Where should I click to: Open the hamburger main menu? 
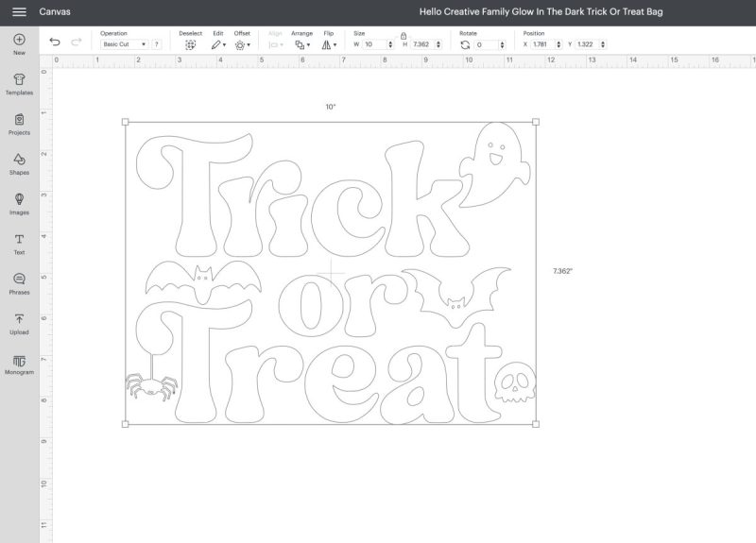pos(19,11)
